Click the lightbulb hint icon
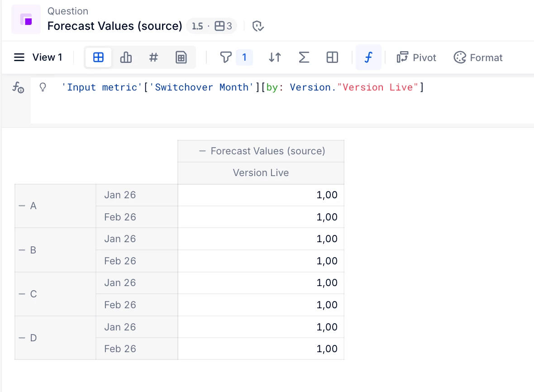 pos(43,87)
